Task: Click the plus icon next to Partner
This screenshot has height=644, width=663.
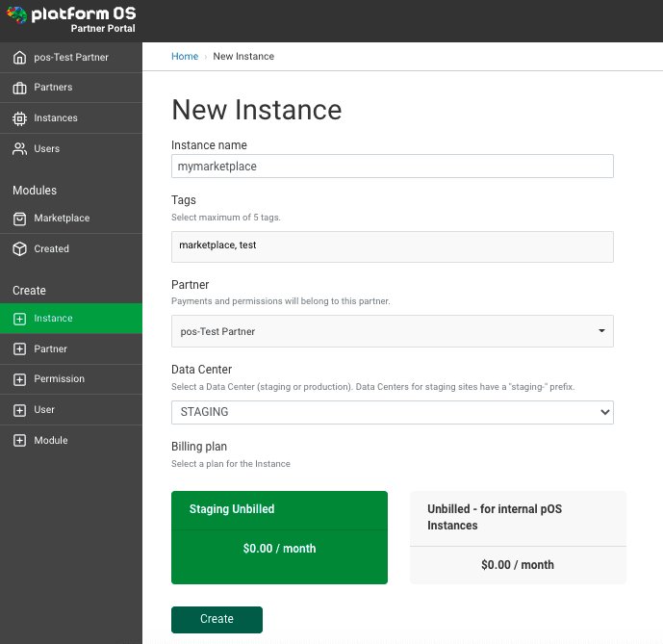Action: click(19, 349)
